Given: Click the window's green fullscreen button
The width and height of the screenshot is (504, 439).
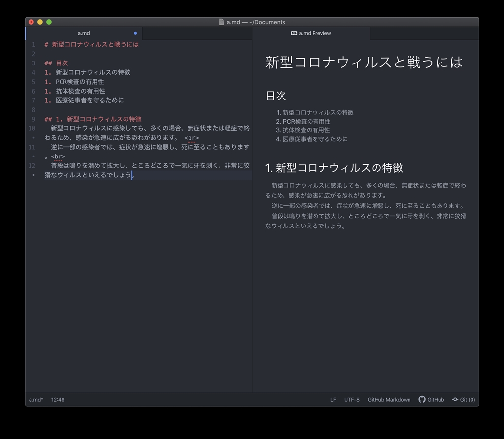Looking at the screenshot, I should [49, 22].
